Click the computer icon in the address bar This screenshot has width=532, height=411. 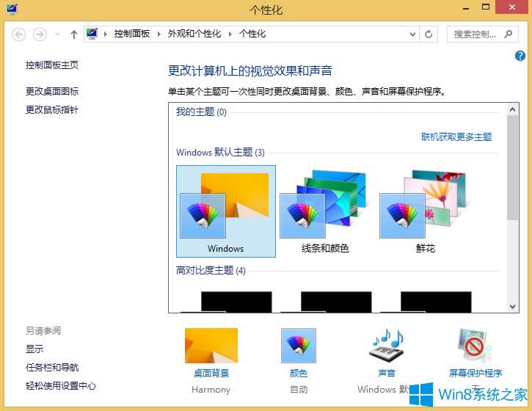pyautogui.click(x=92, y=34)
